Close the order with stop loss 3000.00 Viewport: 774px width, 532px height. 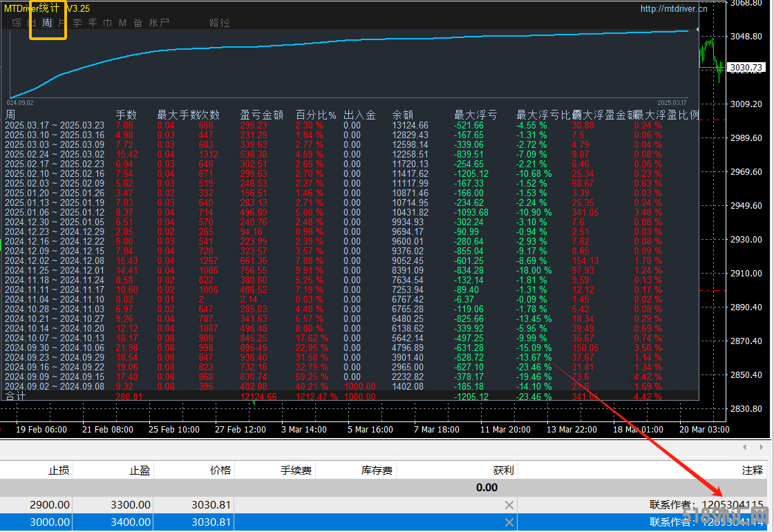pyautogui.click(x=509, y=522)
